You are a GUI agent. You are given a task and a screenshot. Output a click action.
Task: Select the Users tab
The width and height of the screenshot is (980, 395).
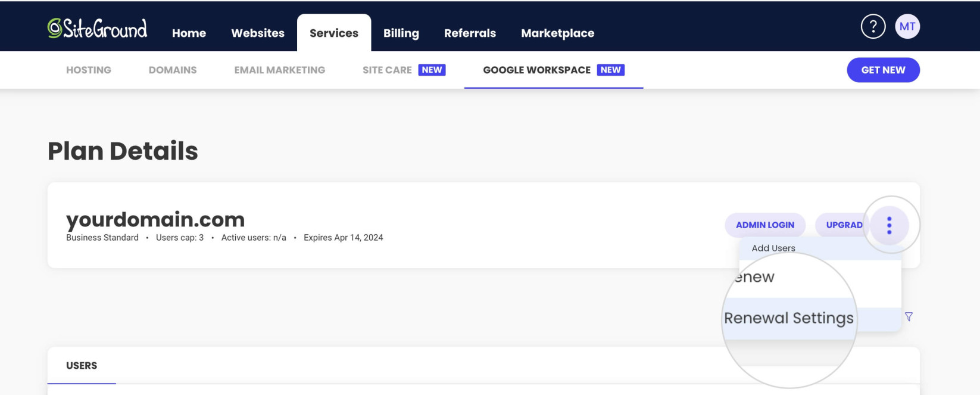82,366
